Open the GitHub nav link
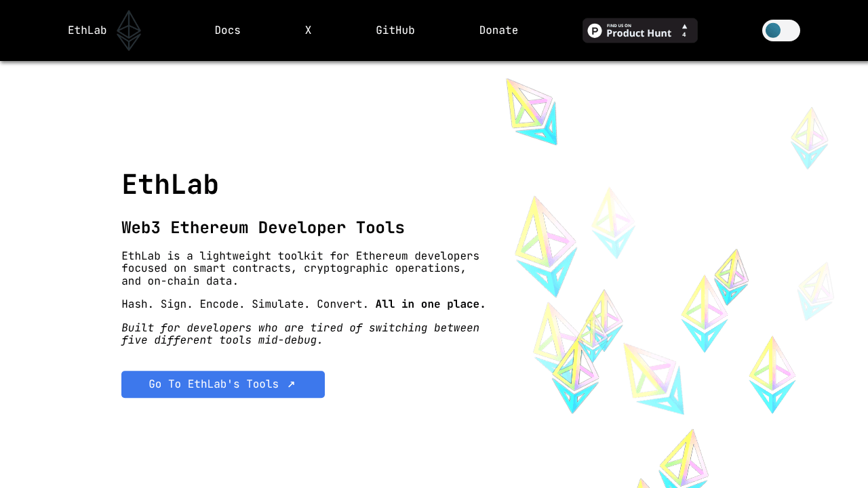Image resolution: width=868 pixels, height=488 pixels. point(395,30)
